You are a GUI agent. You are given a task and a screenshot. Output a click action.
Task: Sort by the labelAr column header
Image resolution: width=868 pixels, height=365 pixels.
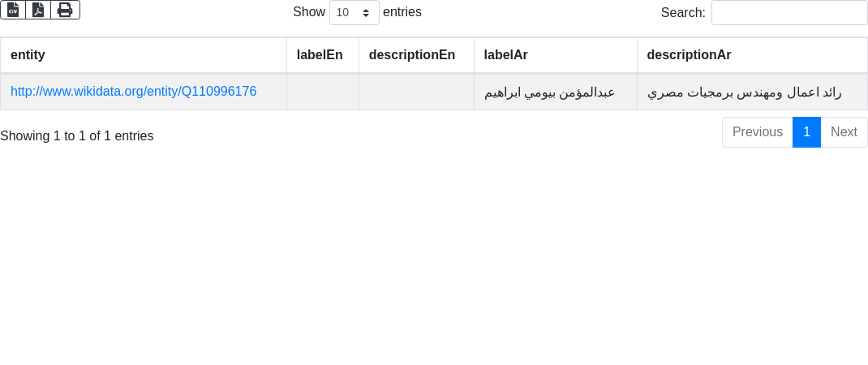[x=506, y=55]
